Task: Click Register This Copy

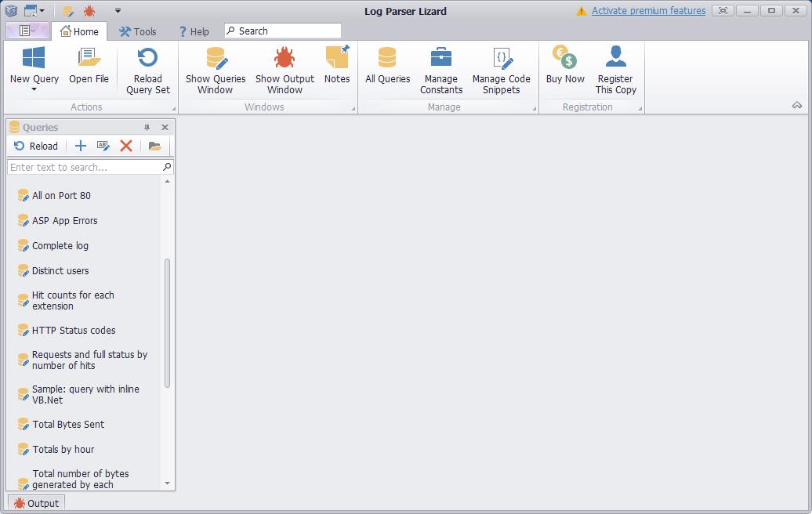Action: coord(615,71)
